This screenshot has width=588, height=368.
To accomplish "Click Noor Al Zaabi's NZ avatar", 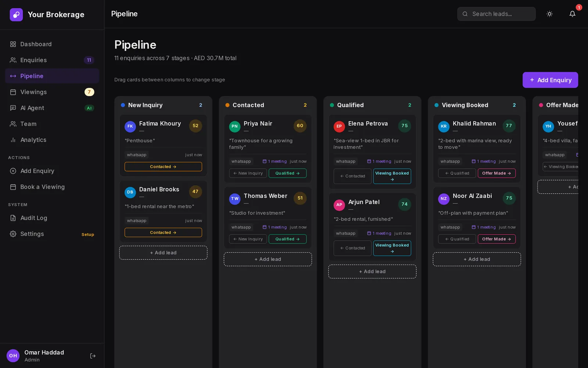I will point(444,199).
